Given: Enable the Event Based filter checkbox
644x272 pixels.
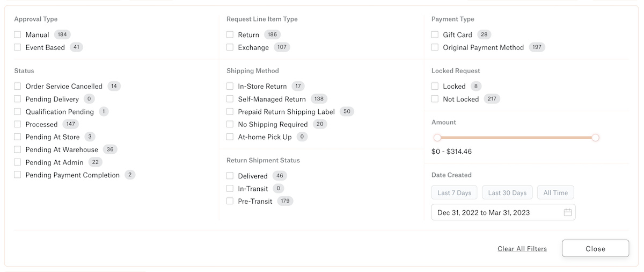Looking at the screenshot, I should pos(18,47).
